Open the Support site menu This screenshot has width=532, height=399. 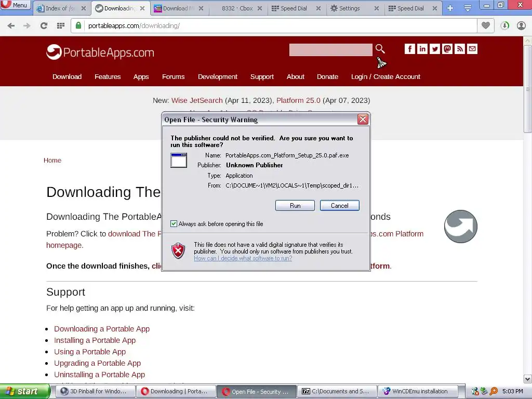262,77
